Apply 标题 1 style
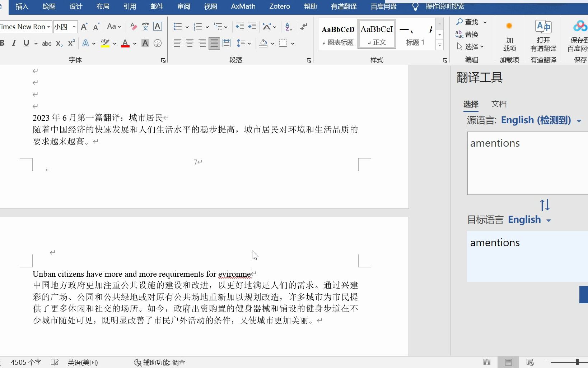Image resolution: width=588 pixels, height=368 pixels. 415,34
